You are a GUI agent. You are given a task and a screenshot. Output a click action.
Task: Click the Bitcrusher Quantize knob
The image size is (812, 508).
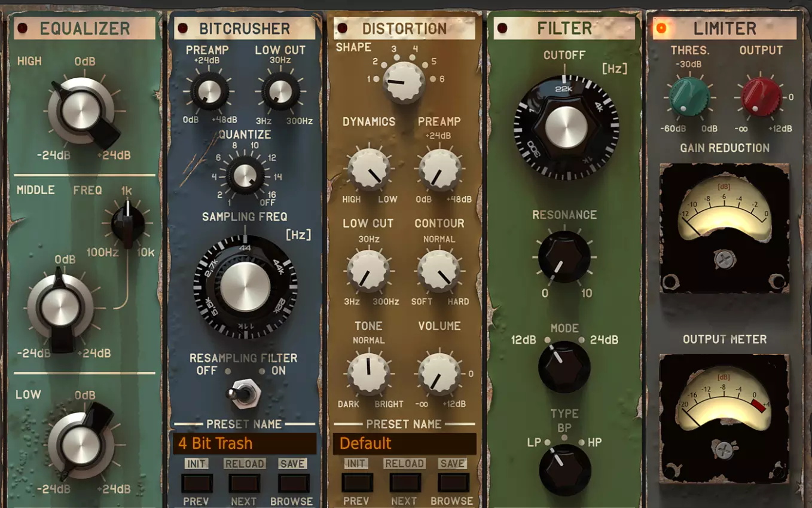(245, 175)
